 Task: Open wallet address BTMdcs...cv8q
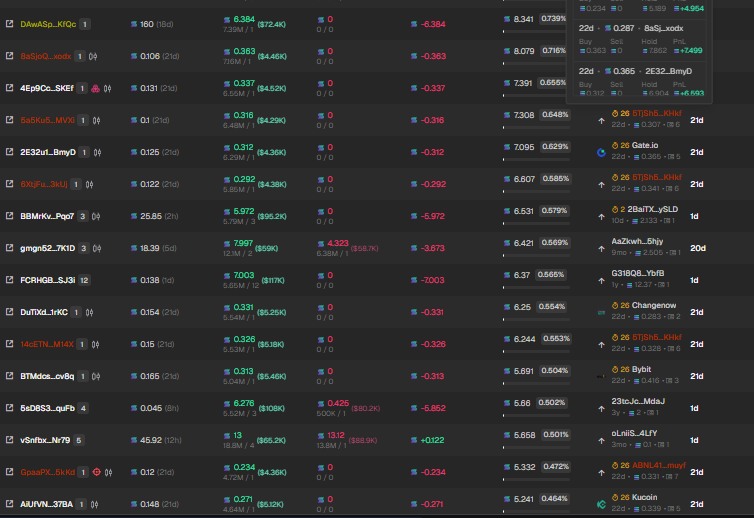click(47, 376)
